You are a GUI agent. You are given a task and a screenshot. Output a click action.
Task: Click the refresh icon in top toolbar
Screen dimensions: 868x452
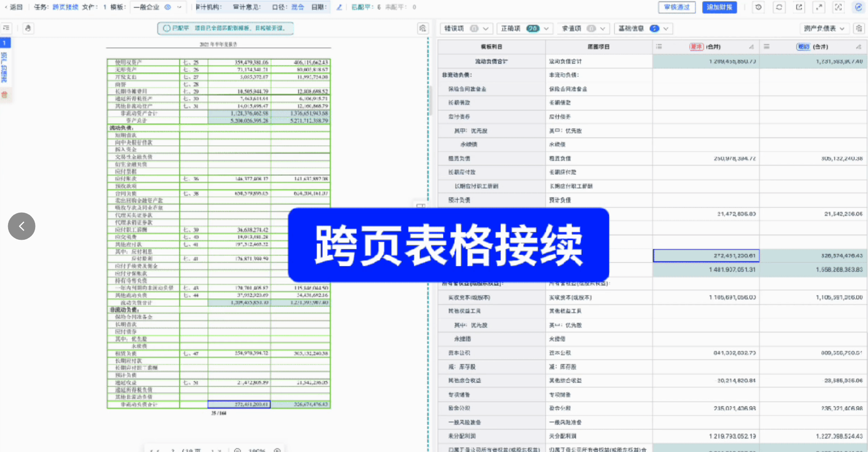(x=779, y=7)
